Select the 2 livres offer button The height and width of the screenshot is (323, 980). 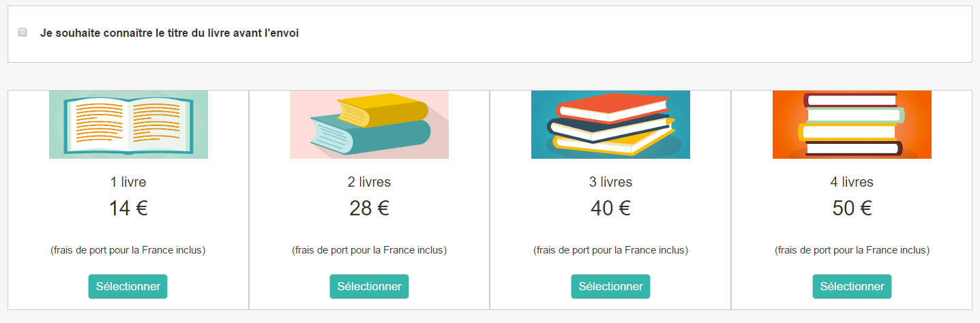369,286
